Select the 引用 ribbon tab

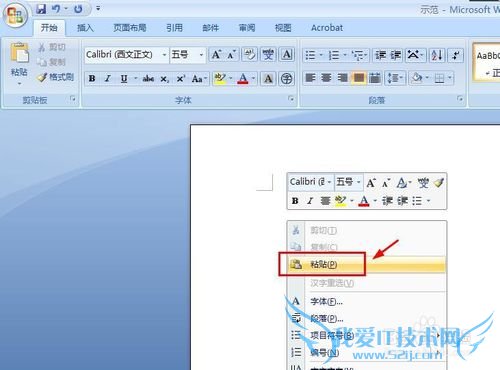[x=174, y=28]
